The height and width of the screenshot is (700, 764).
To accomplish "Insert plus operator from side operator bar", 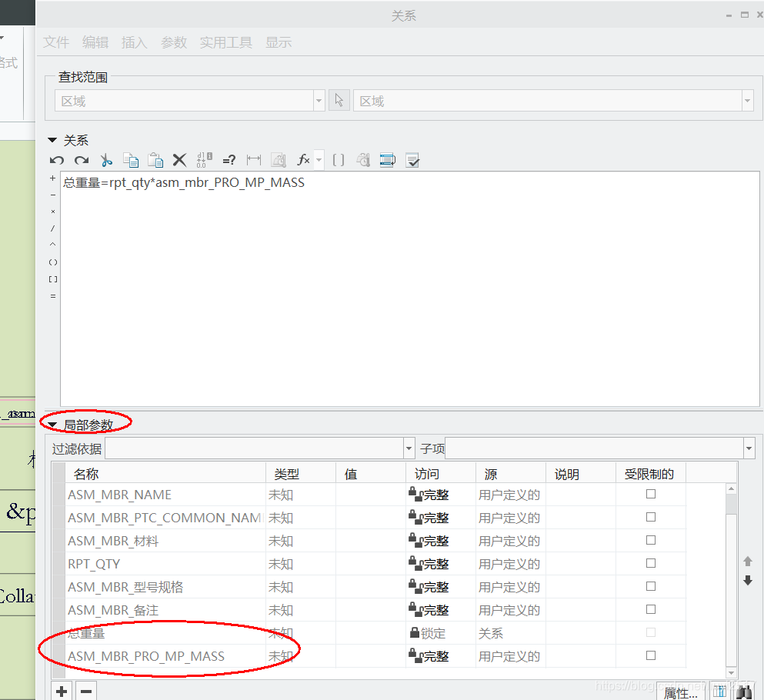I will (52, 178).
